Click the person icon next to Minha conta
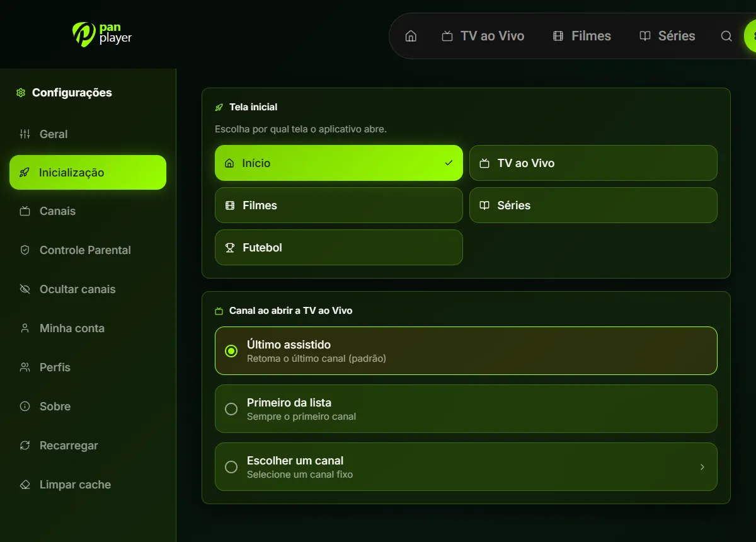Screen dimensions: 756x542 click(x=25, y=328)
